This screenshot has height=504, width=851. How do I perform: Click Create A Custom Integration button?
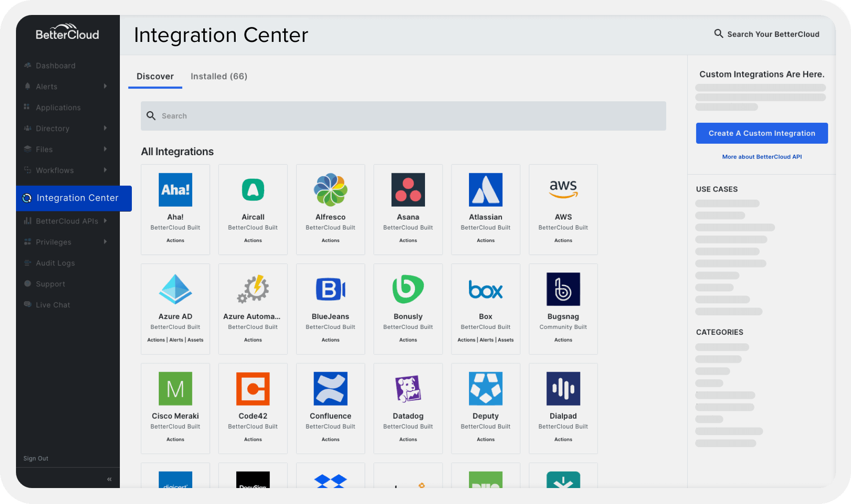point(762,133)
